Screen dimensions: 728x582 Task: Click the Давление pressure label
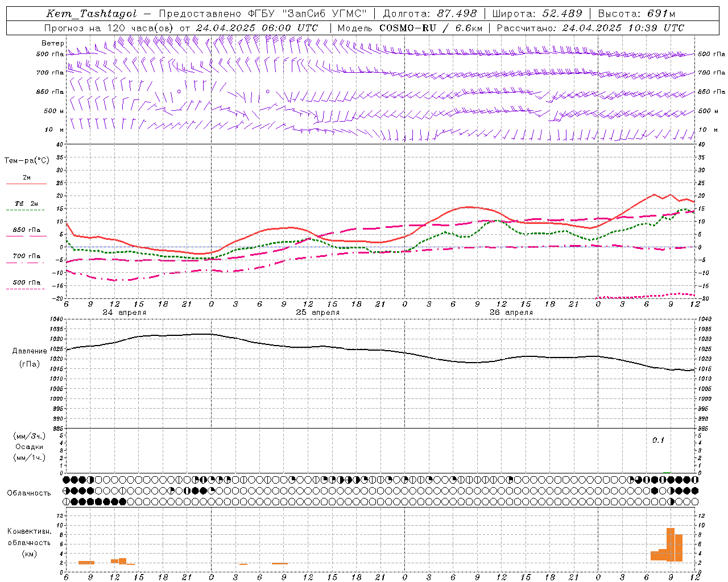tap(30, 351)
